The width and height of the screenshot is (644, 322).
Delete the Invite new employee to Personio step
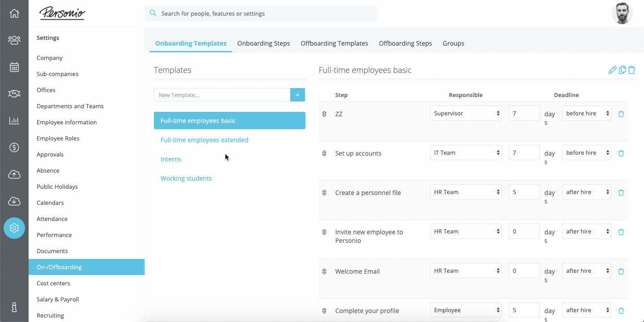tap(621, 232)
